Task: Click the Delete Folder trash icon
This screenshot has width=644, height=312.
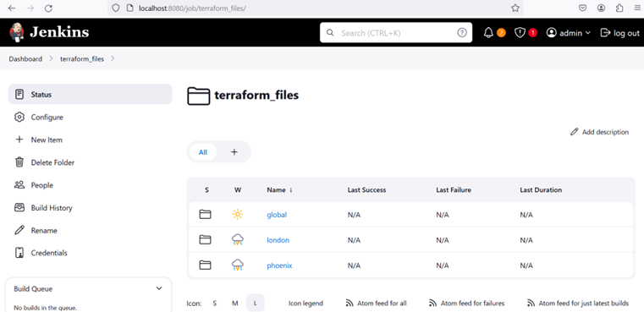Action: 19,162
